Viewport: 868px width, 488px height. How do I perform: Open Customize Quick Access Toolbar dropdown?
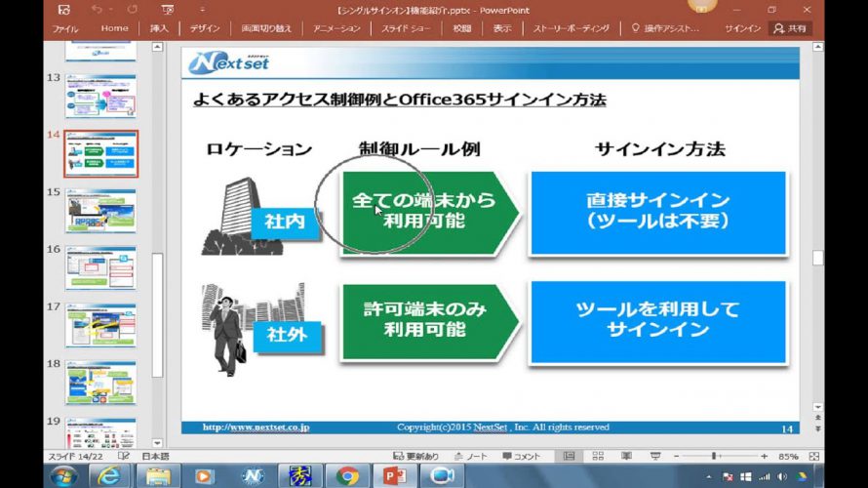pos(202,10)
